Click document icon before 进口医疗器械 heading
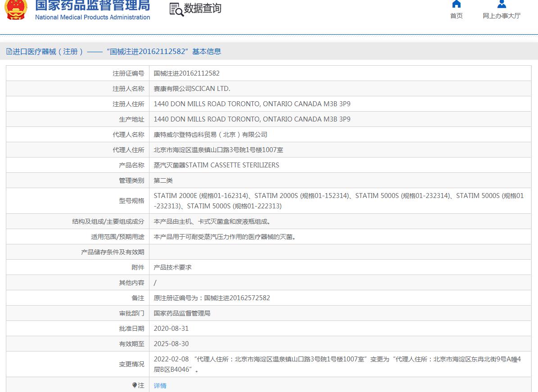Screen dimensions: 538x392 [x=9, y=51]
